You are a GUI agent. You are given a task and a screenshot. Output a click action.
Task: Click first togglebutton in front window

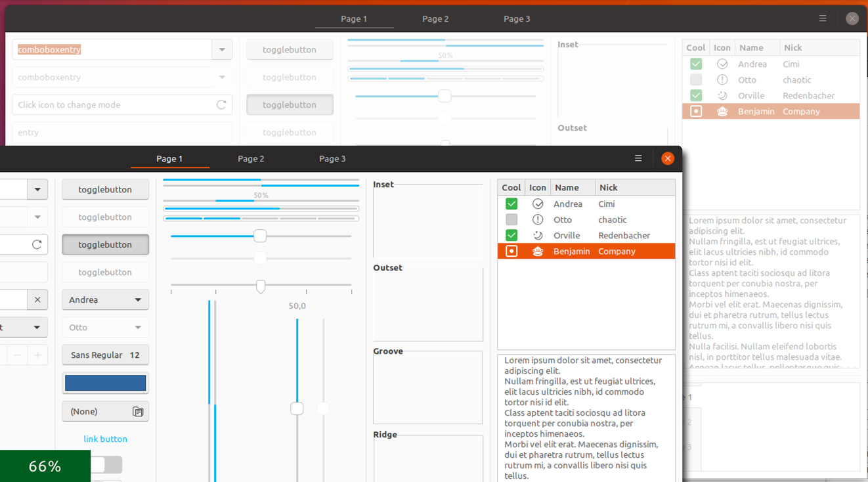tap(105, 189)
